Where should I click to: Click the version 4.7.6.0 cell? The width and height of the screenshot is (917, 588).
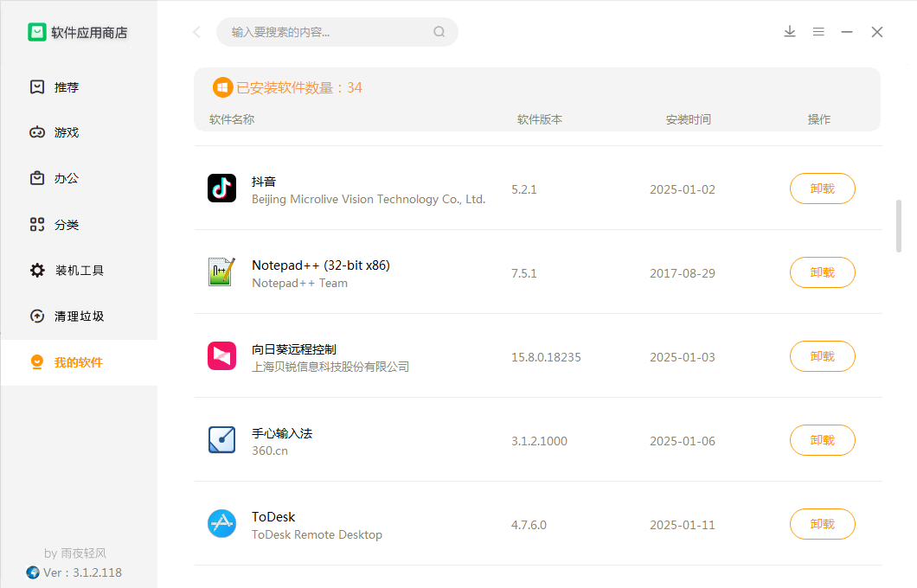click(529, 525)
